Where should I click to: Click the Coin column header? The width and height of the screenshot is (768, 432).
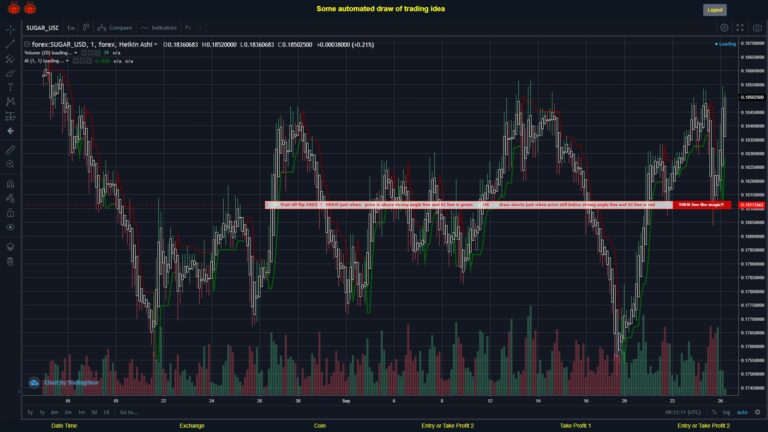pyautogui.click(x=320, y=426)
